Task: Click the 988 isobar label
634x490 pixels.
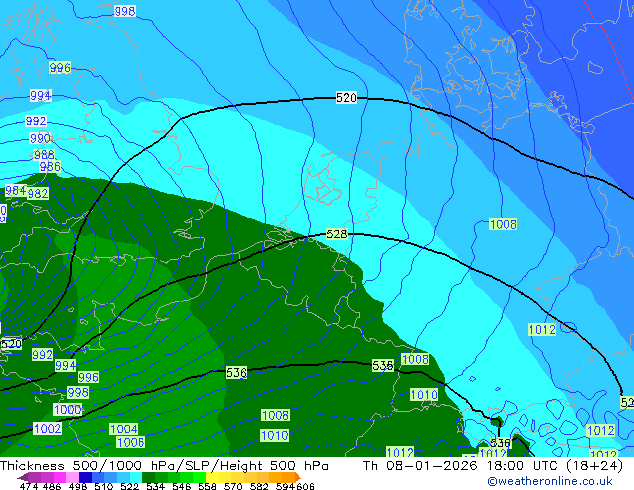Action: pyautogui.click(x=44, y=154)
